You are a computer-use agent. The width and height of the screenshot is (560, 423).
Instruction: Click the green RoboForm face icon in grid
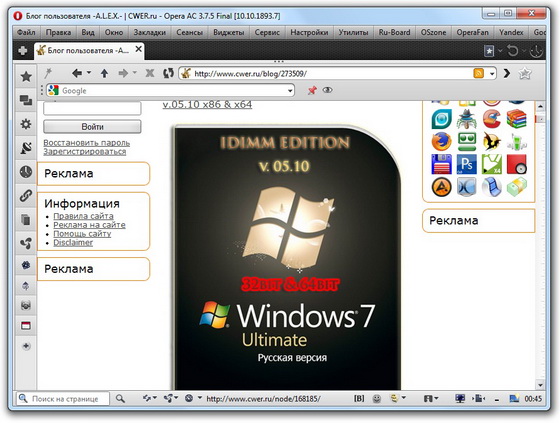[x=466, y=141]
